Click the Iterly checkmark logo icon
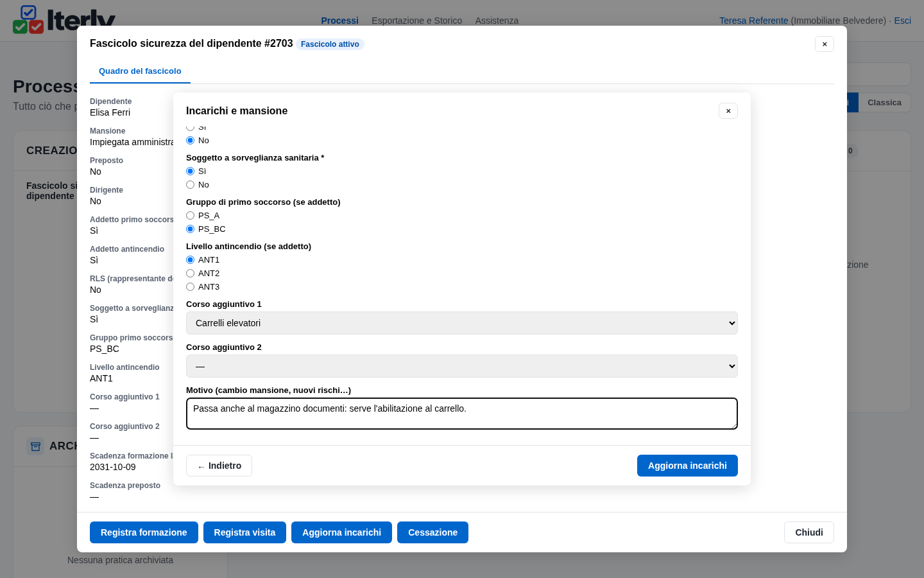 tap(28, 19)
